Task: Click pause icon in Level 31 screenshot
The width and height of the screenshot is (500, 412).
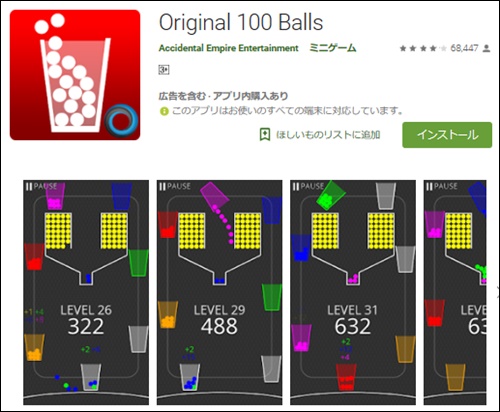Action: pos(296,187)
